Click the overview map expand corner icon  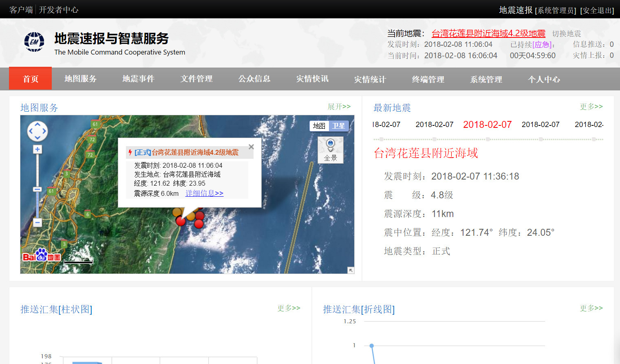point(351,270)
